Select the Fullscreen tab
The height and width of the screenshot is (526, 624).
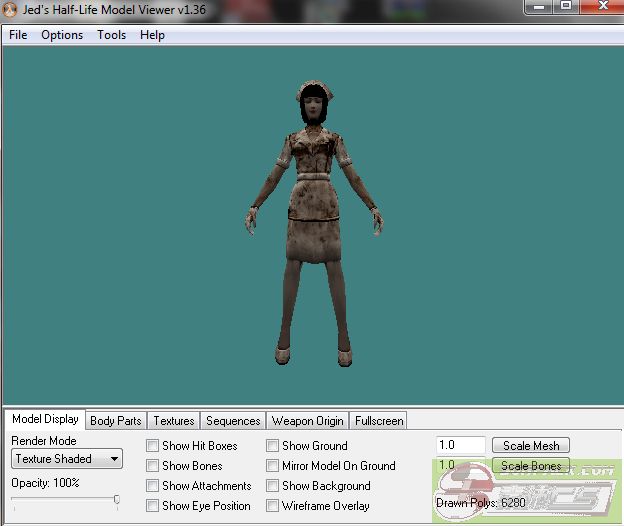pyautogui.click(x=379, y=421)
